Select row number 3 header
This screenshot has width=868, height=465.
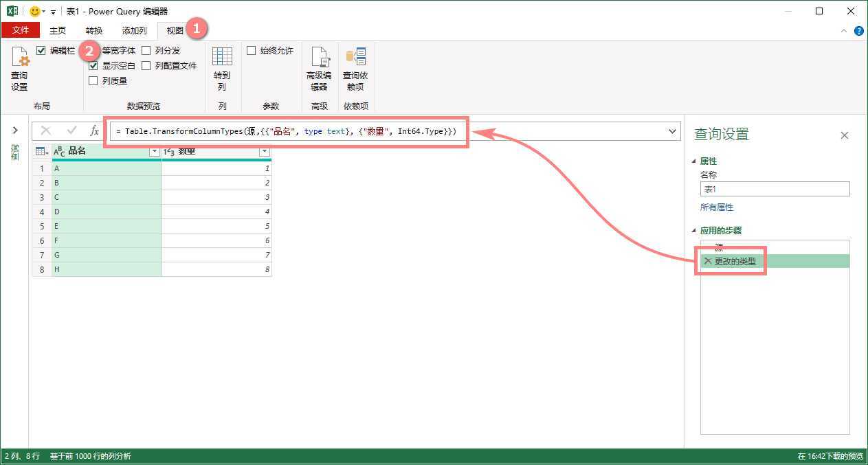pyautogui.click(x=42, y=197)
